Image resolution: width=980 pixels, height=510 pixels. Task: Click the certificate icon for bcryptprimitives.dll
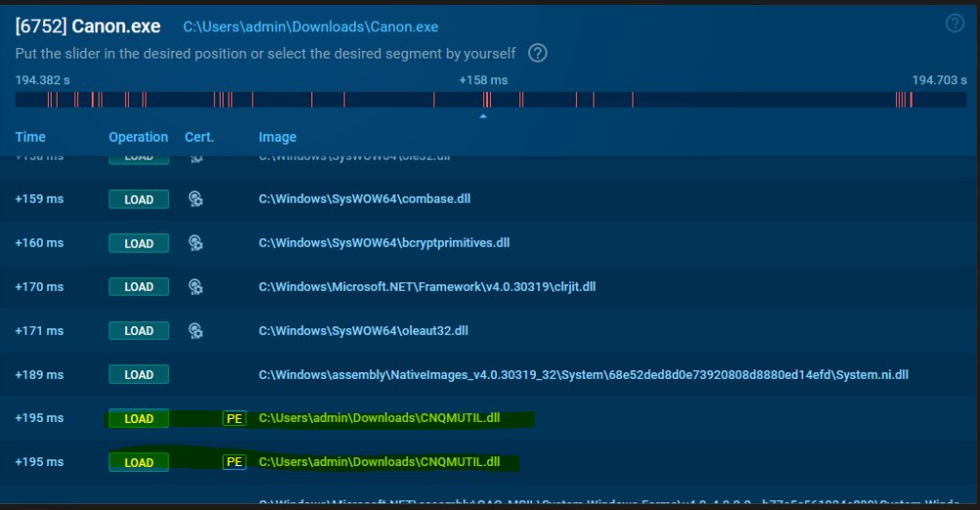tap(195, 243)
